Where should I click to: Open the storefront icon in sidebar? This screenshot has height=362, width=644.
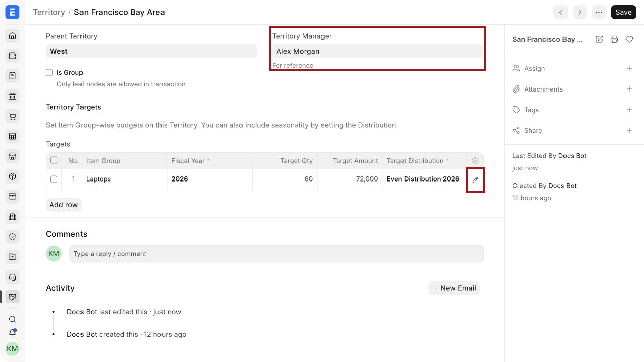[x=13, y=156]
